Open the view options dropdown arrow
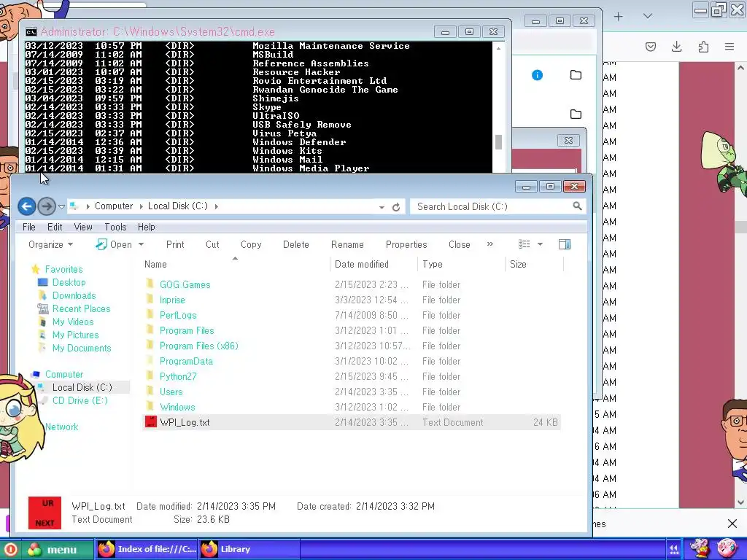 click(541, 244)
